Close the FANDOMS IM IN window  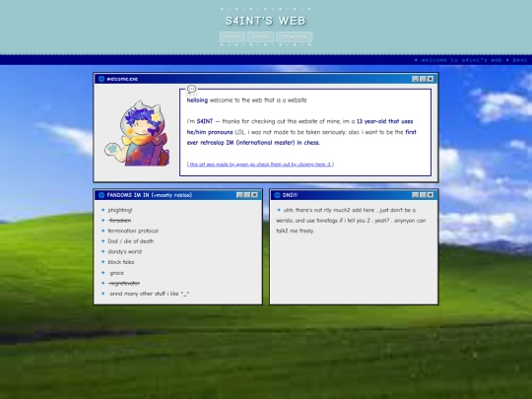254,195
